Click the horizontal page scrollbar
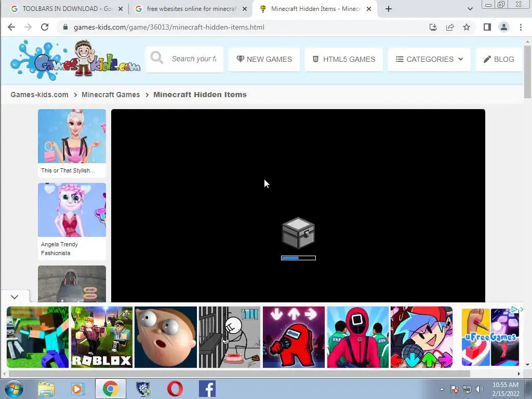Viewport: 532px width, 399px height. (x=239, y=374)
